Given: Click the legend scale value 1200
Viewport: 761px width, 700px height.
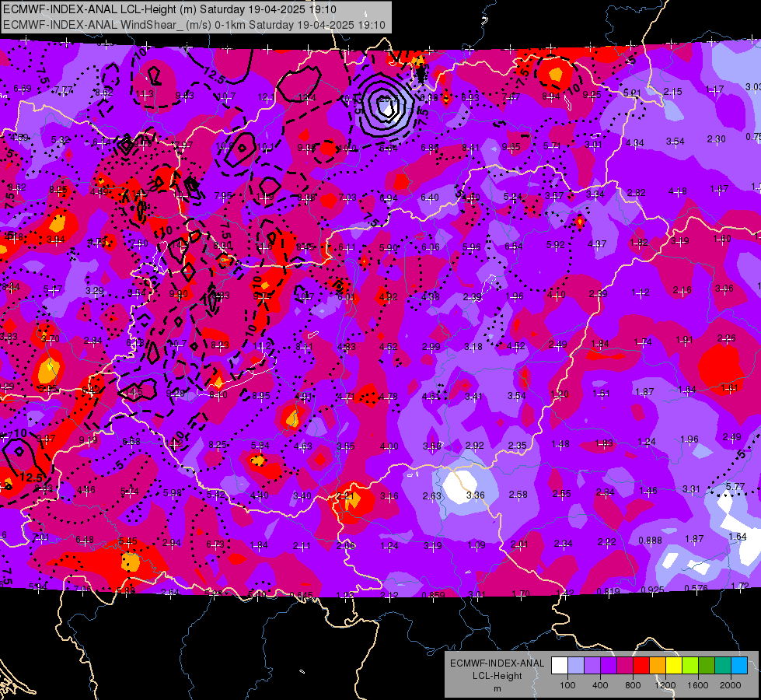Looking at the screenshot, I should tap(665, 685).
